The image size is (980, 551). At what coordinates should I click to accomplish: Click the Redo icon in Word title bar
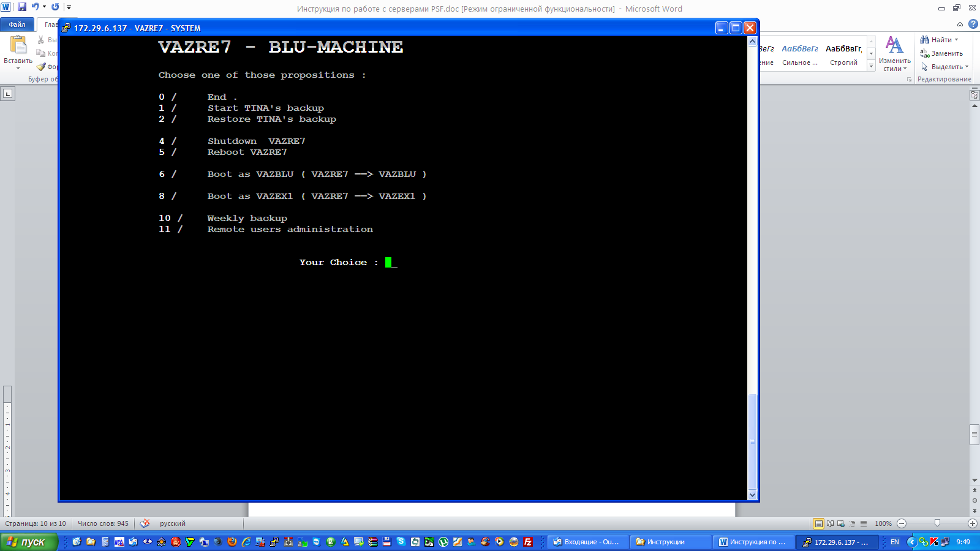pyautogui.click(x=55, y=7)
